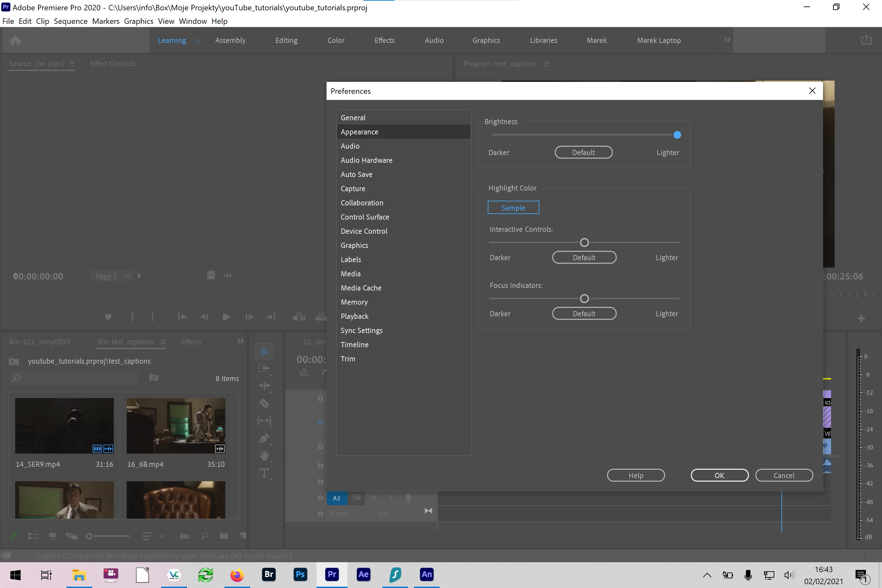Select the Type tool
882x588 pixels.
(264, 473)
